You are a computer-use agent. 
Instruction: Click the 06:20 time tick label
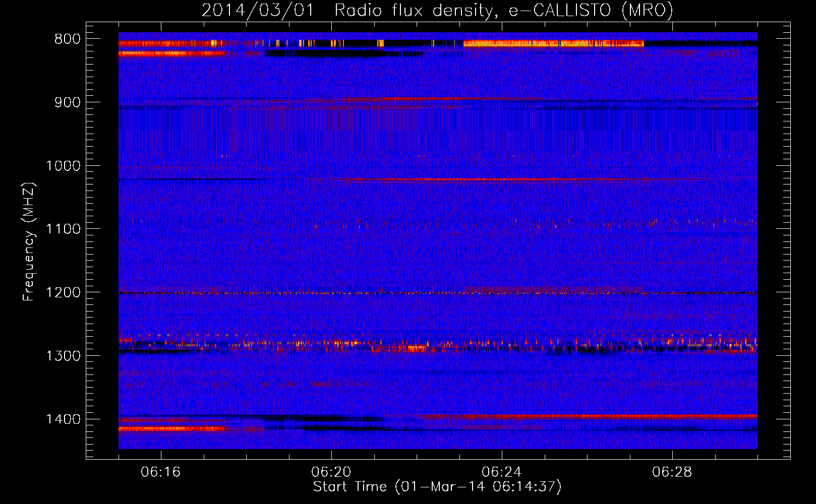click(331, 472)
